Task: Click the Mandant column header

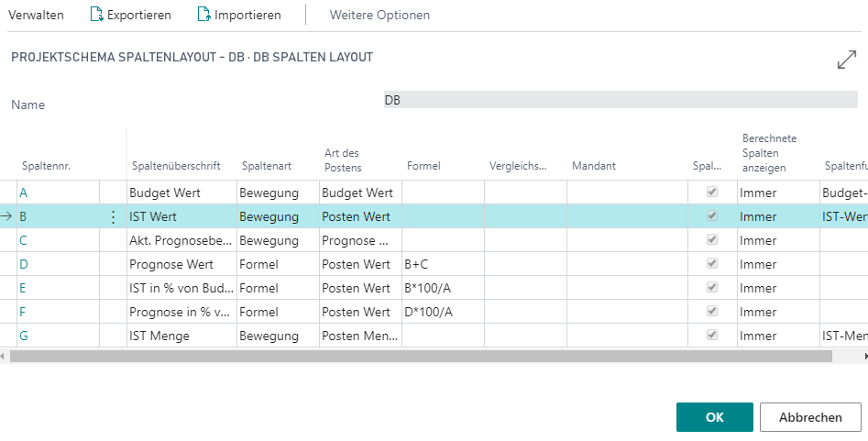Action: click(x=594, y=166)
